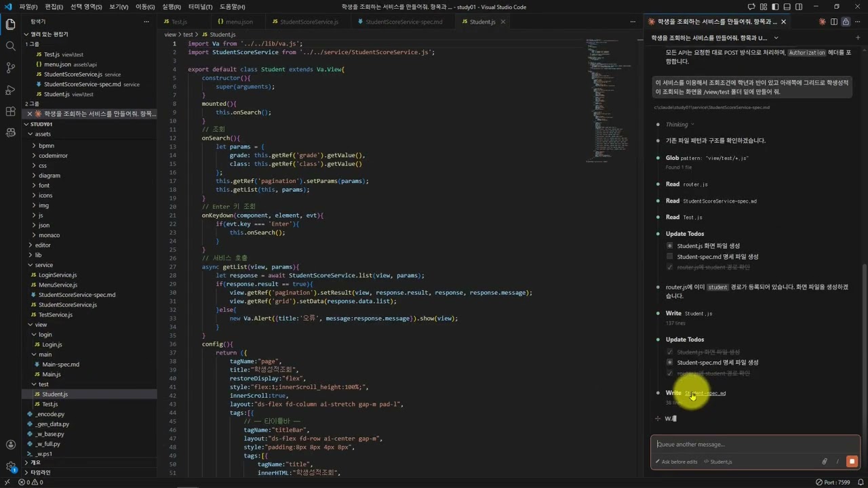
Task: Click the remote window status bar icon
Action: [x=7, y=483]
